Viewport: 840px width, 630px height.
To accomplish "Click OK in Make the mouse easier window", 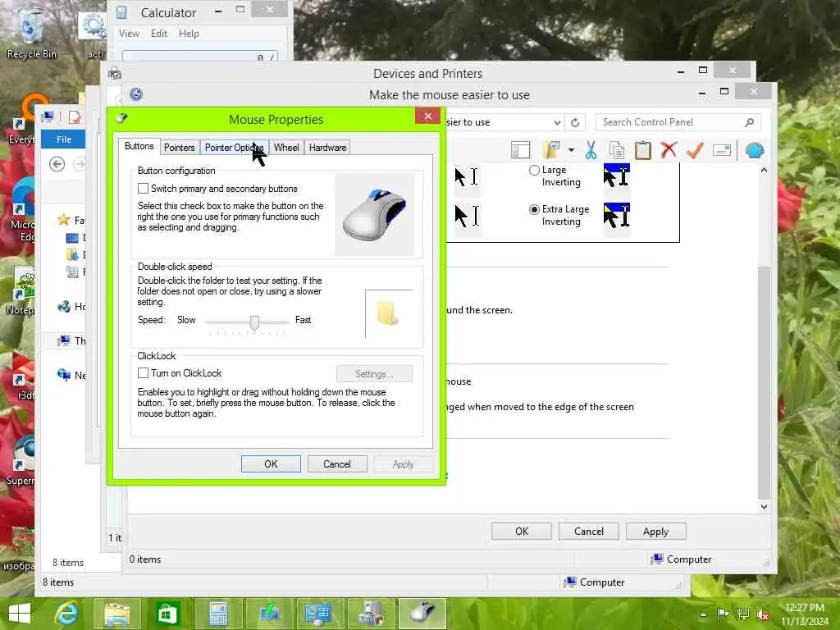I will tap(522, 532).
